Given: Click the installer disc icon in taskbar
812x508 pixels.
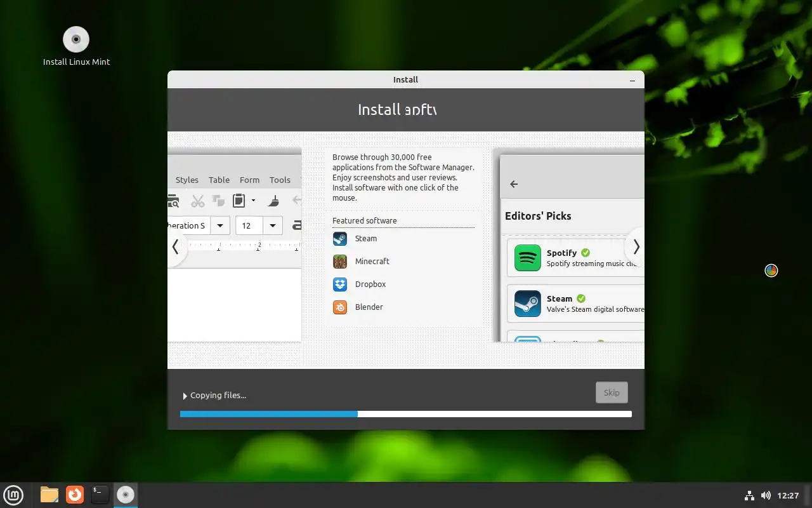Looking at the screenshot, I should (126, 495).
